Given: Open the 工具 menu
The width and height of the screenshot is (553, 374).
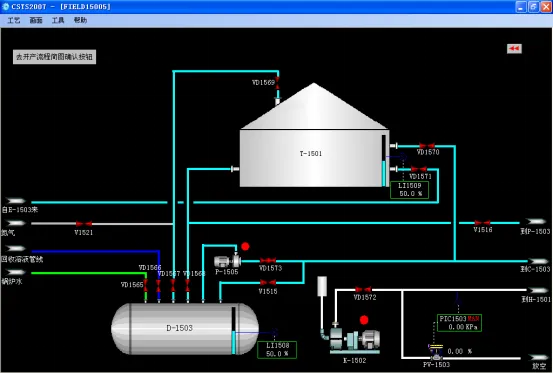Looking at the screenshot, I should 58,20.
